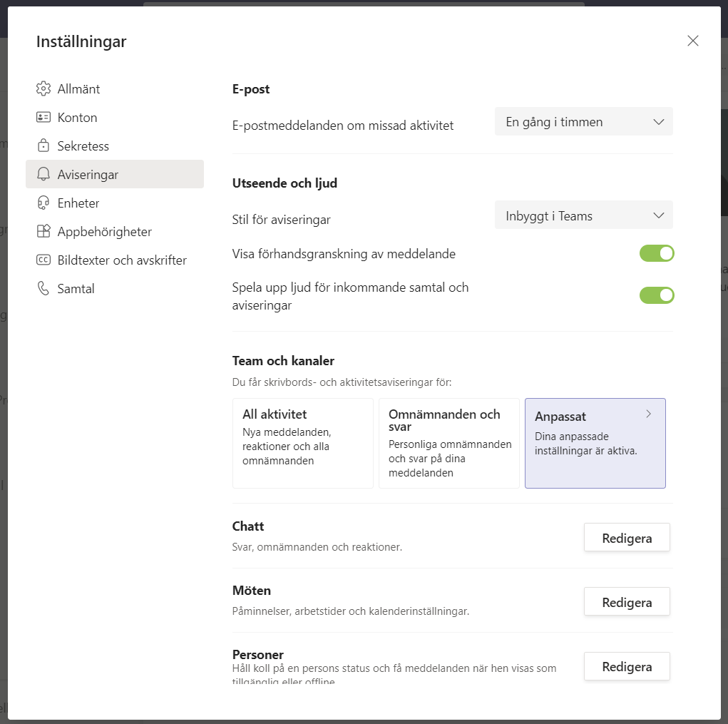
Task: Close the Inställningar dialog
Action: coord(692,41)
